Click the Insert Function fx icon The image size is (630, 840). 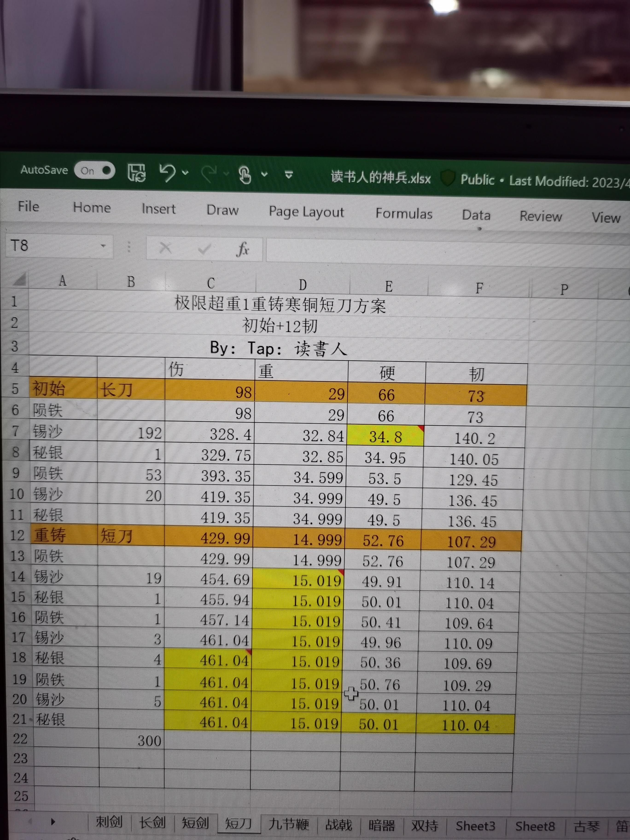pyautogui.click(x=242, y=250)
